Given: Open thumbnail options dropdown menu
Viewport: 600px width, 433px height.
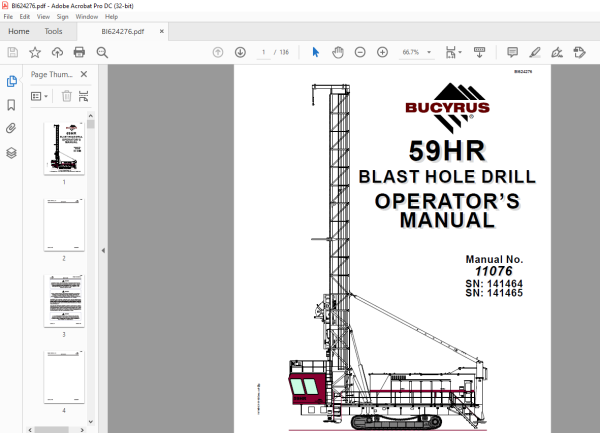Looking at the screenshot, I should coord(39,96).
